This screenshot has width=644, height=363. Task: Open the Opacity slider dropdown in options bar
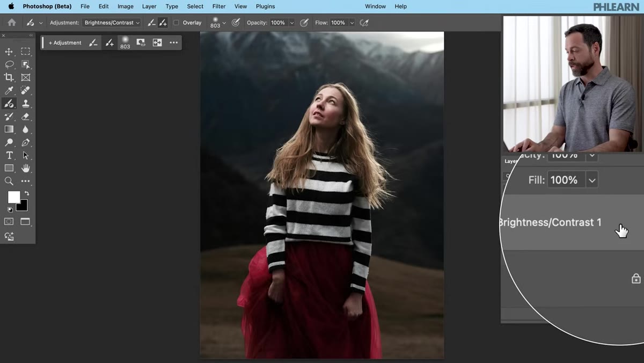291,23
